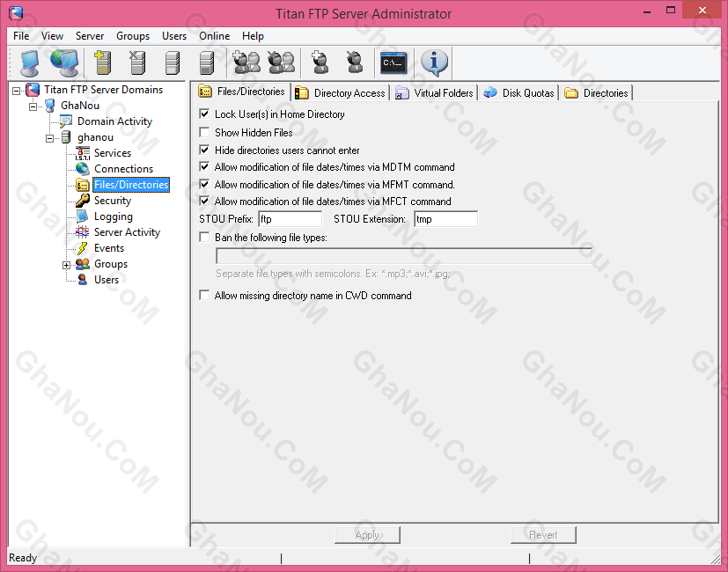The height and width of the screenshot is (572, 728).
Task: Select Security label in tree
Action: (x=113, y=200)
